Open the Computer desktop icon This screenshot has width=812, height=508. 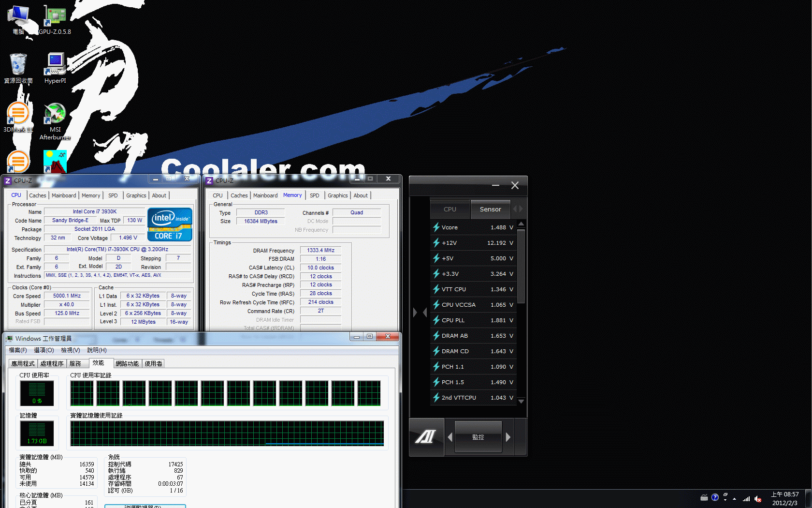[18, 19]
